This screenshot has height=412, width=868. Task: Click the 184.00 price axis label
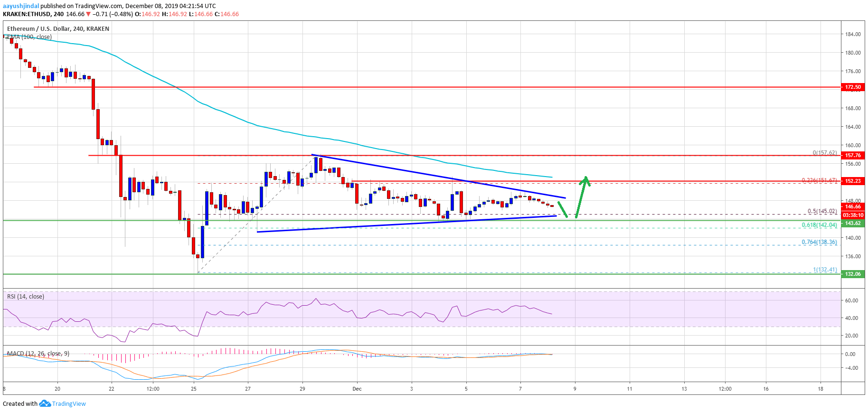[x=853, y=34]
